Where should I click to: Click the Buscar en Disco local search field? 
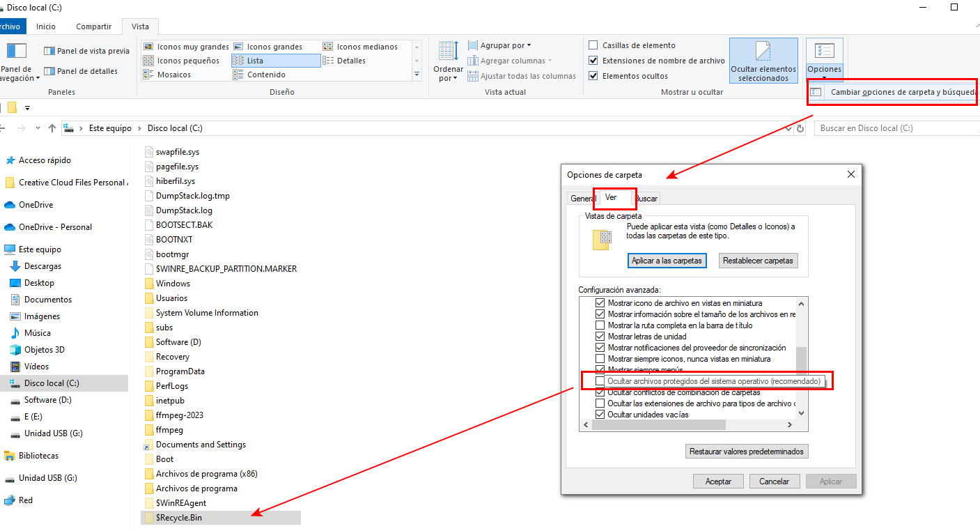pyautogui.click(x=895, y=128)
